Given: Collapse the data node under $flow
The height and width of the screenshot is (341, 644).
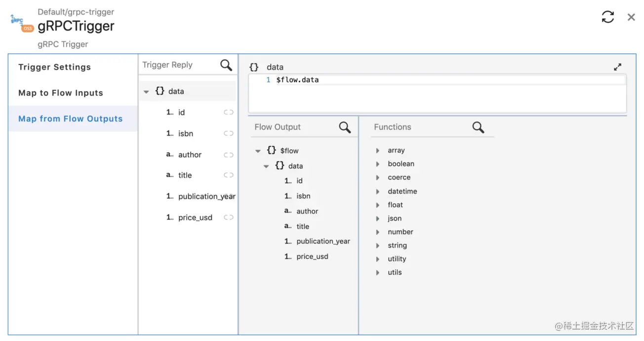Looking at the screenshot, I should [266, 166].
